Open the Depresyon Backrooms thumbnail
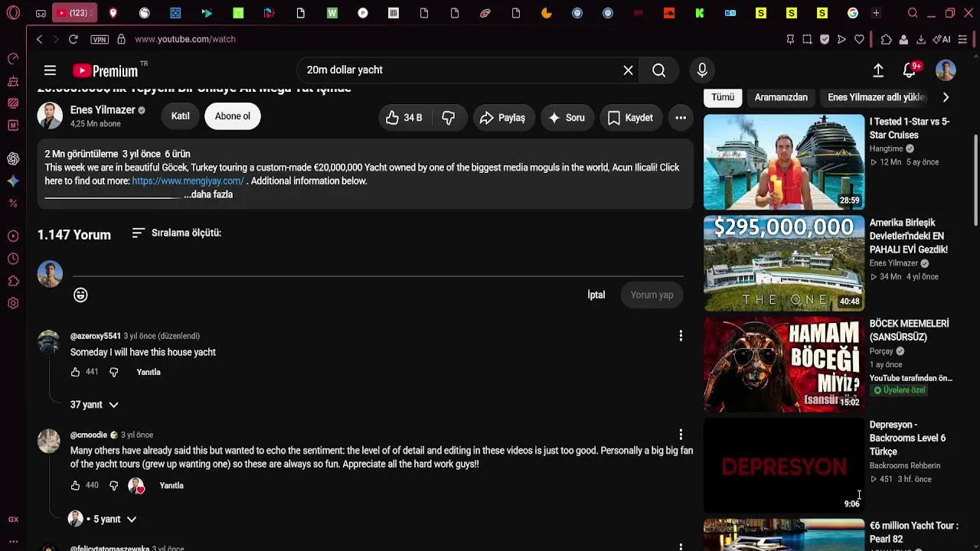The height and width of the screenshot is (551, 980). click(x=784, y=465)
